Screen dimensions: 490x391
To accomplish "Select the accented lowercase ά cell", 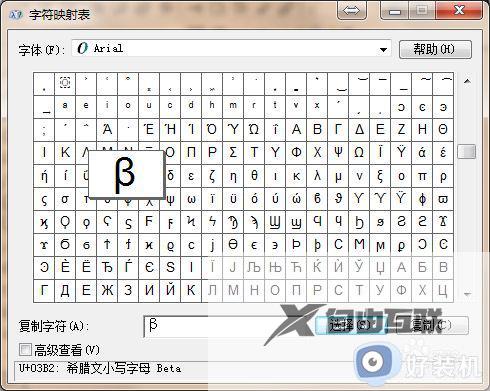I will (x=422, y=153).
